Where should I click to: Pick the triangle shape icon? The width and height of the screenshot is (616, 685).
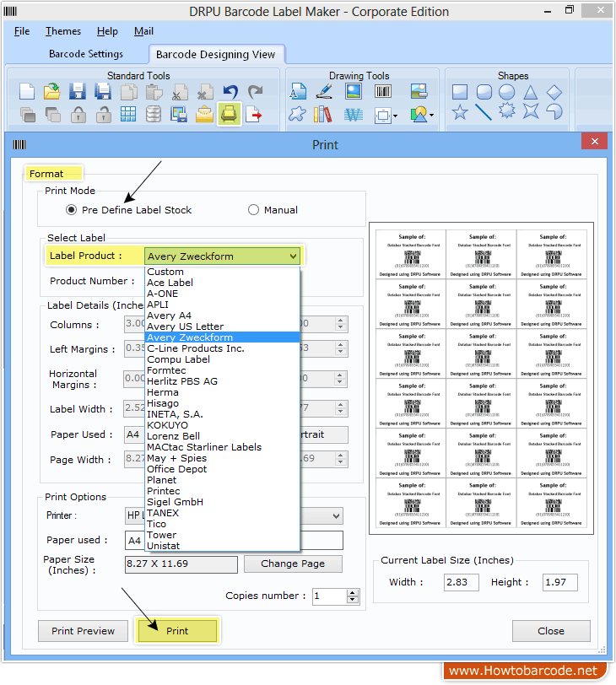(x=531, y=92)
